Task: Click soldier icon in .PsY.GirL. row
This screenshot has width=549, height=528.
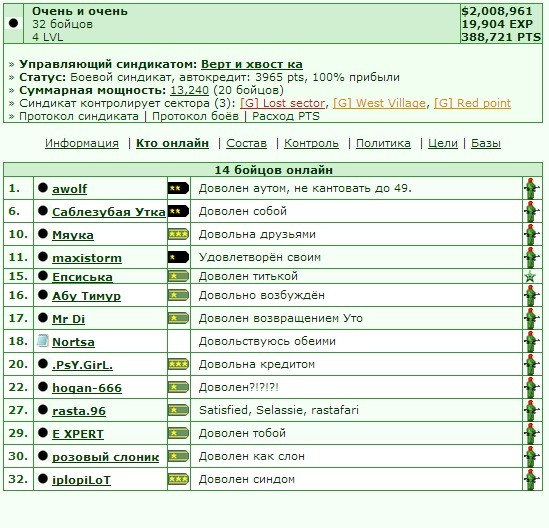Action: click(x=532, y=365)
